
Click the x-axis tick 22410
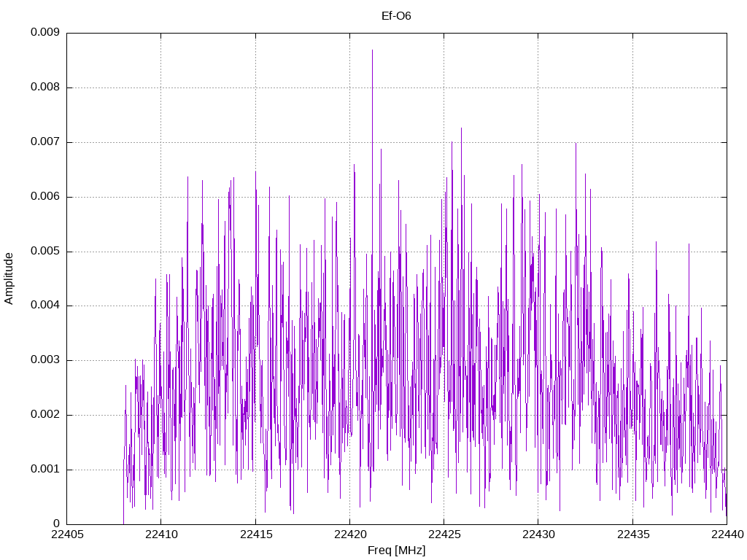(x=161, y=534)
